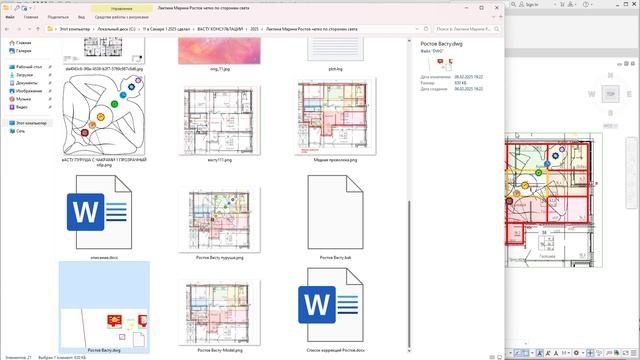Open the Поделиться ribbon tab
The width and height of the screenshot is (640, 360).
(x=58, y=17)
